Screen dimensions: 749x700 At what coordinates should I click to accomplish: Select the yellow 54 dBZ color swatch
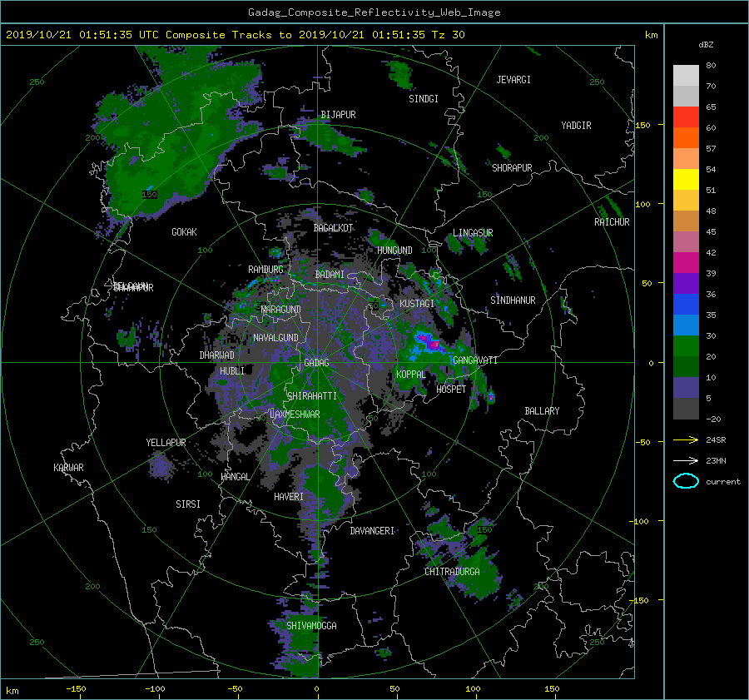tap(686, 179)
